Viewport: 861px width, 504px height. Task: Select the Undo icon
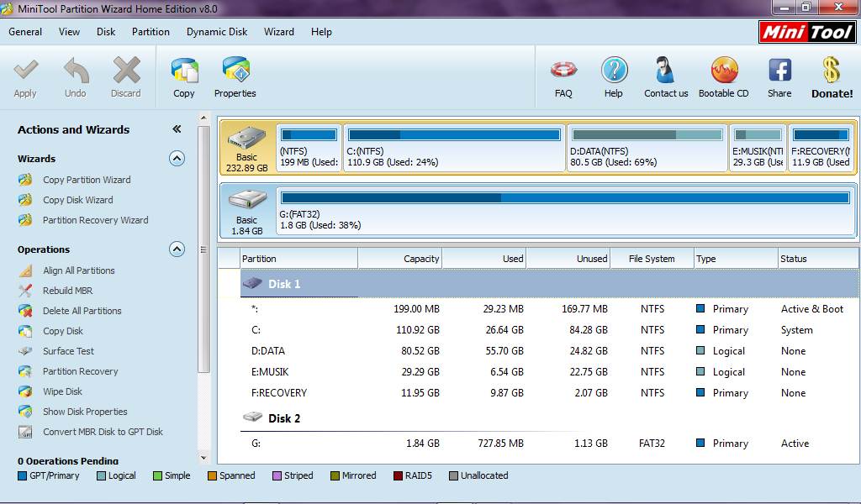coord(75,76)
